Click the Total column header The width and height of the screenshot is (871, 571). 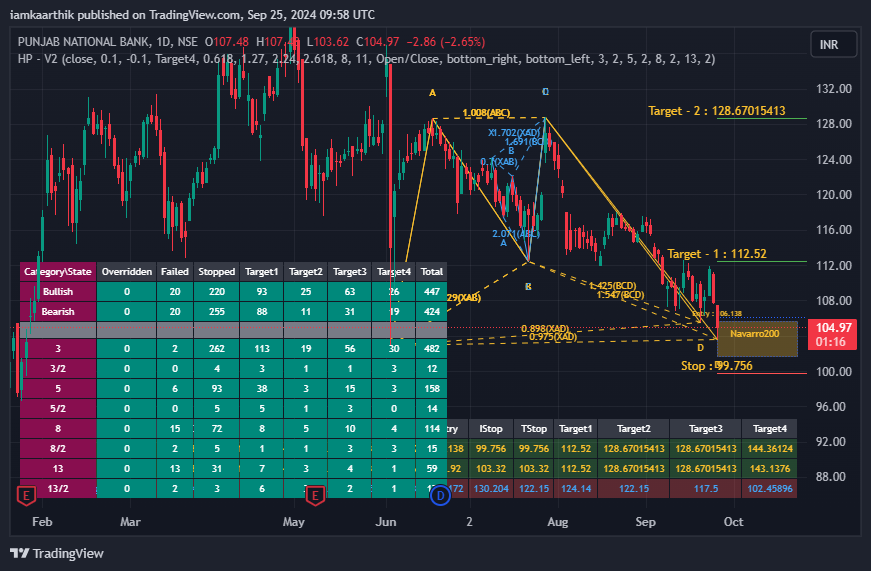[432, 272]
